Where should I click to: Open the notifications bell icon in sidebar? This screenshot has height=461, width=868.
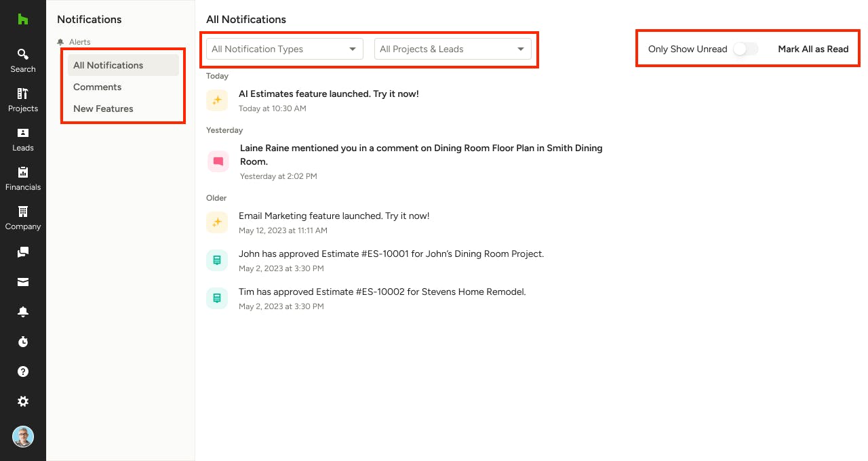click(23, 312)
